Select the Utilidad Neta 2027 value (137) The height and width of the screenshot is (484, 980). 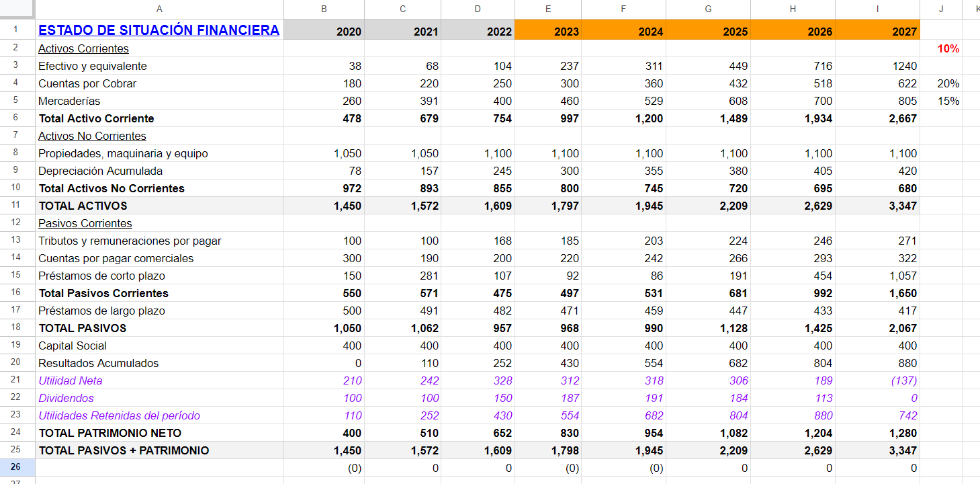click(x=903, y=380)
